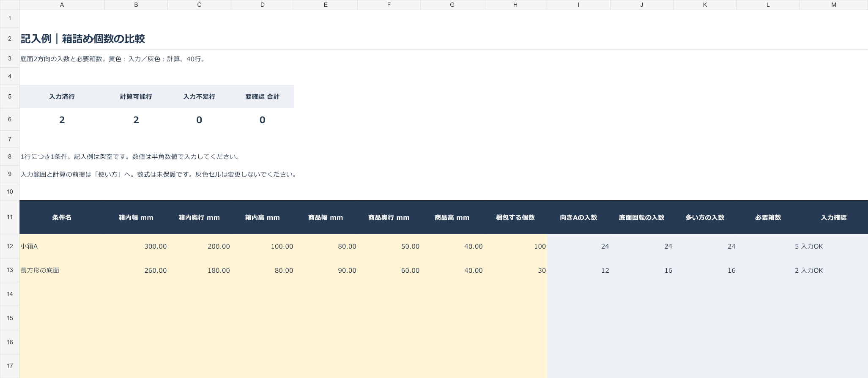This screenshot has height=378, width=868.
Task: Select the column A header
Action: click(x=62, y=5)
